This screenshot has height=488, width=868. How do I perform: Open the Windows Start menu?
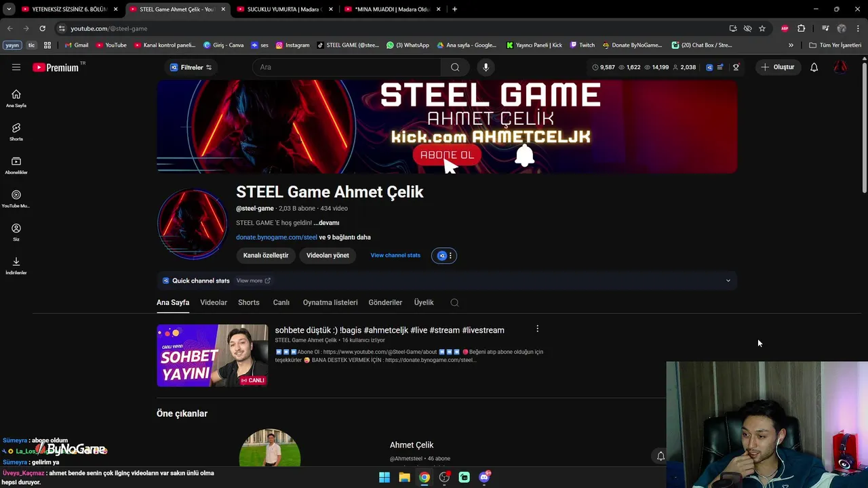[384, 477]
